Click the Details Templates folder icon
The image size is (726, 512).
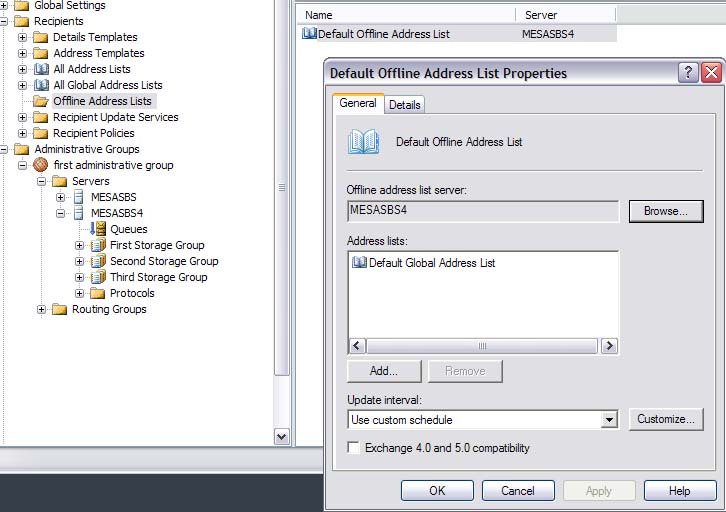[41, 37]
